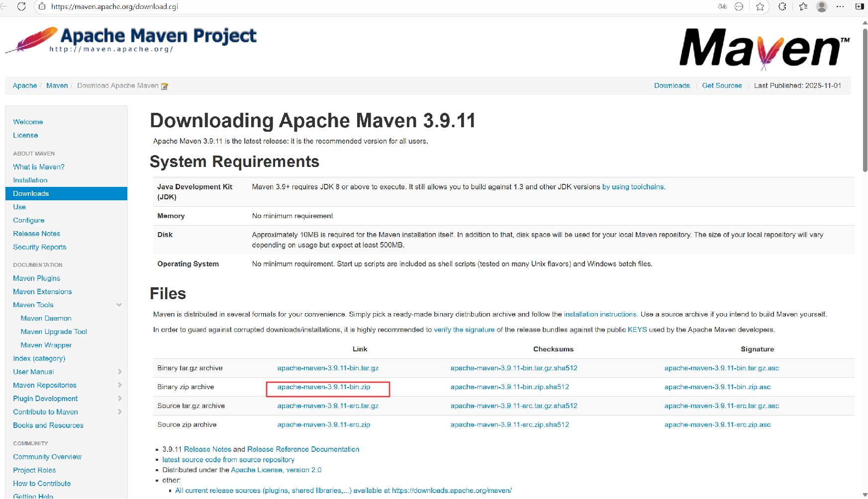Download apache-maven-3.9.11-bin.tar.gz
868x499 pixels.
point(328,368)
